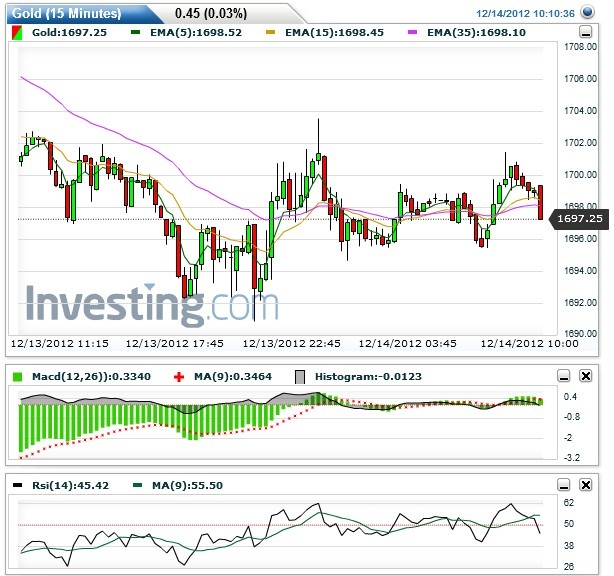The image size is (614, 576).
Task: Click the 12/13/2012 17:45 time axis label
Action: 175,344
